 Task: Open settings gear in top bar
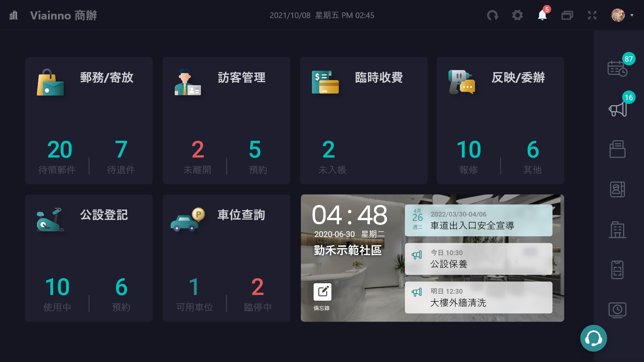(x=517, y=15)
